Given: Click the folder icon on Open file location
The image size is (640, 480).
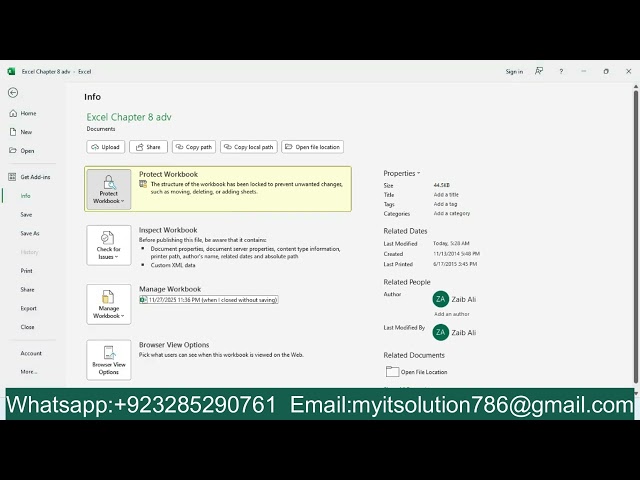Looking at the screenshot, I should coord(289,147).
